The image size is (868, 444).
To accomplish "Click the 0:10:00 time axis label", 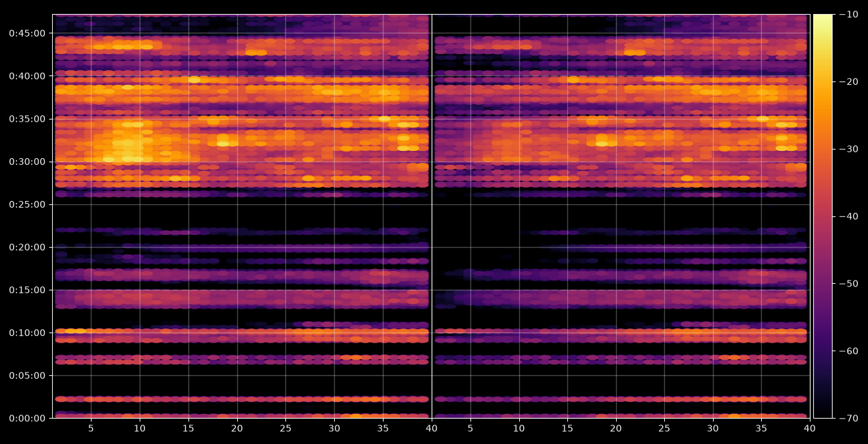I will (27, 332).
